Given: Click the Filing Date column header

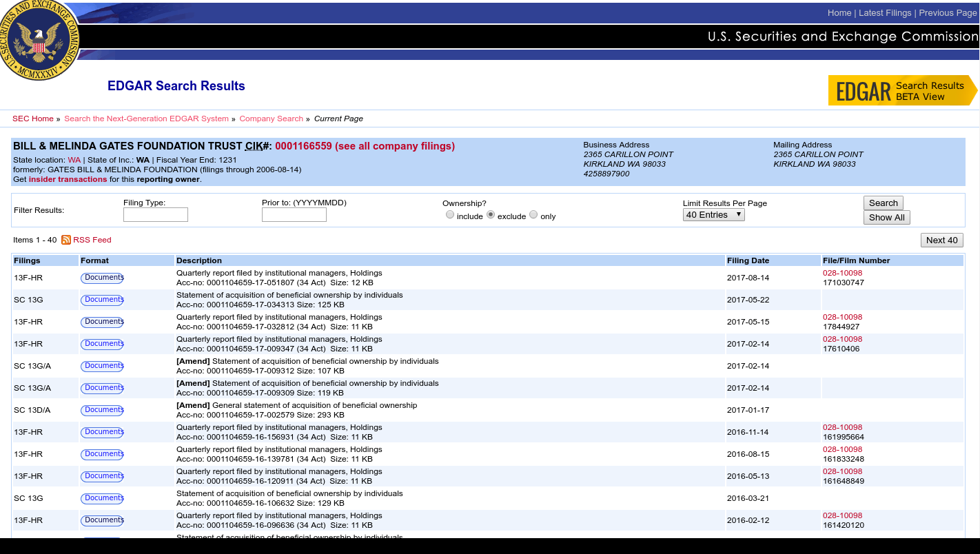Looking at the screenshot, I should pos(773,260).
